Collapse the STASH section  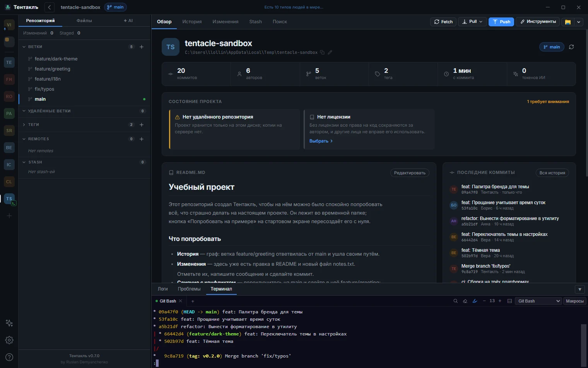(x=24, y=162)
